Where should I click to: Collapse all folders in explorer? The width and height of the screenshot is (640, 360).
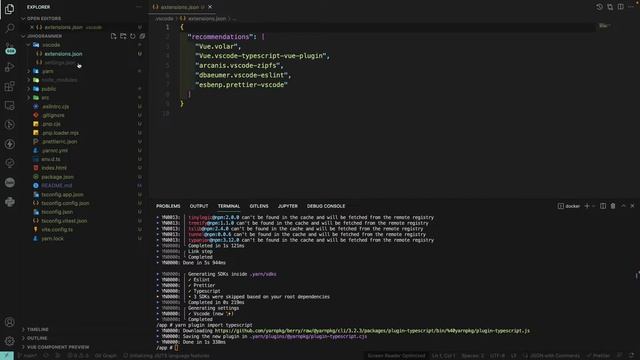click(x=142, y=36)
